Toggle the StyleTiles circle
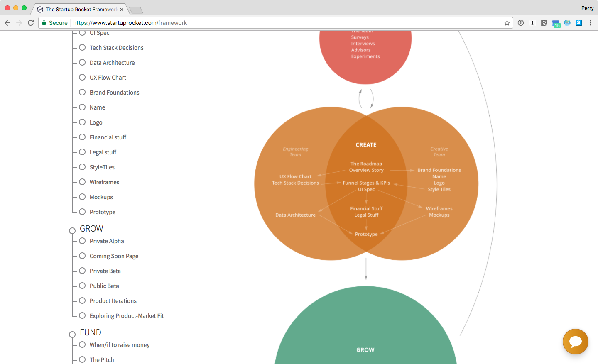The width and height of the screenshot is (598, 364). tap(82, 167)
